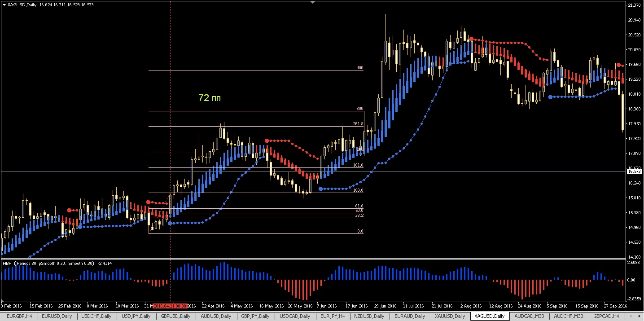Click the active XAGUSD,Daily chart tab

(490, 317)
